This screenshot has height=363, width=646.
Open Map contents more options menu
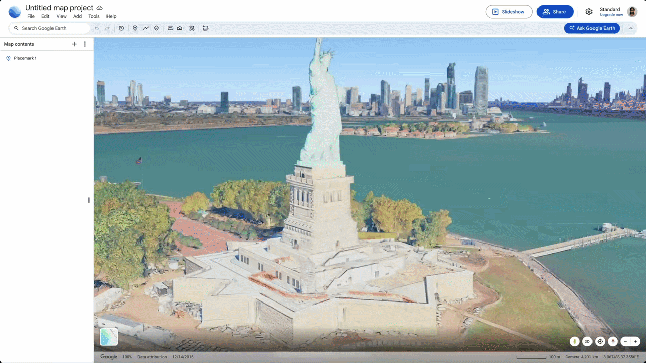85,44
